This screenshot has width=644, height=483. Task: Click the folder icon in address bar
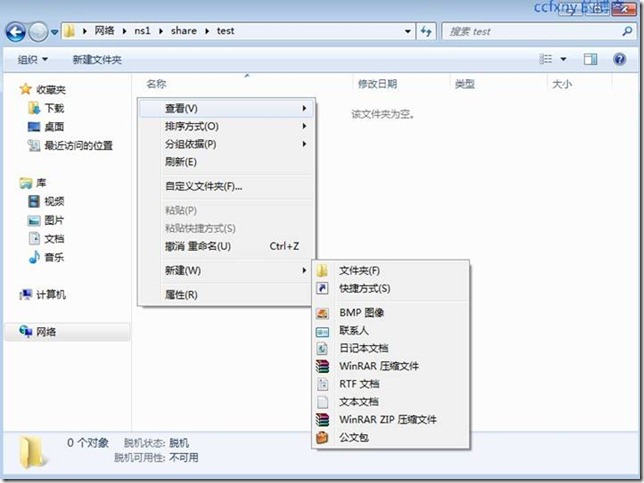[70, 31]
